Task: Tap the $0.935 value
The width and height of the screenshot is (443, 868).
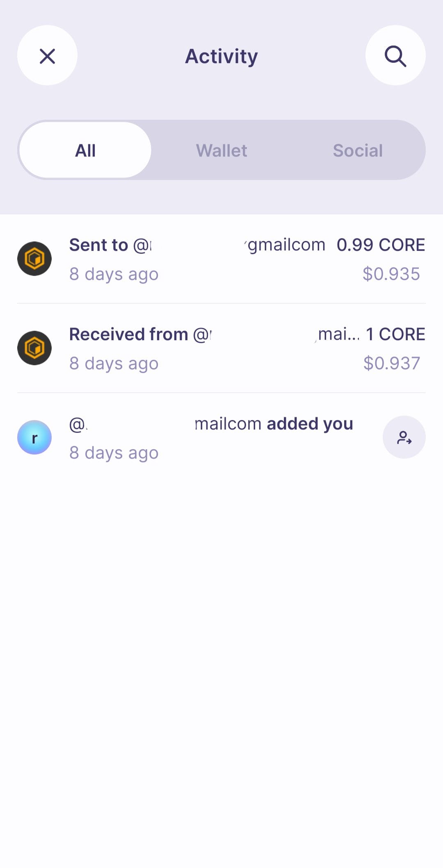Action: 391,274
